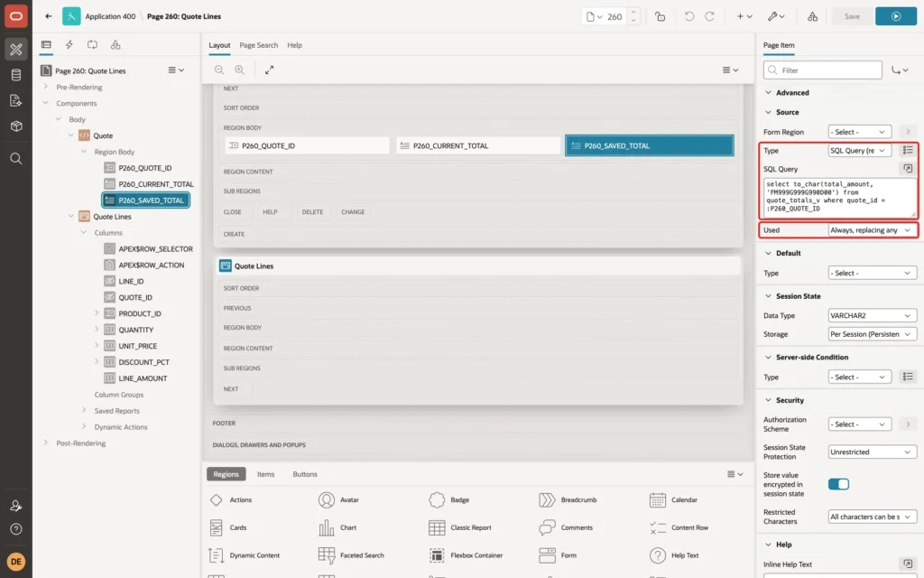924x578 pixels.
Task: Pick the Chart region from gallery
Action: point(337,527)
